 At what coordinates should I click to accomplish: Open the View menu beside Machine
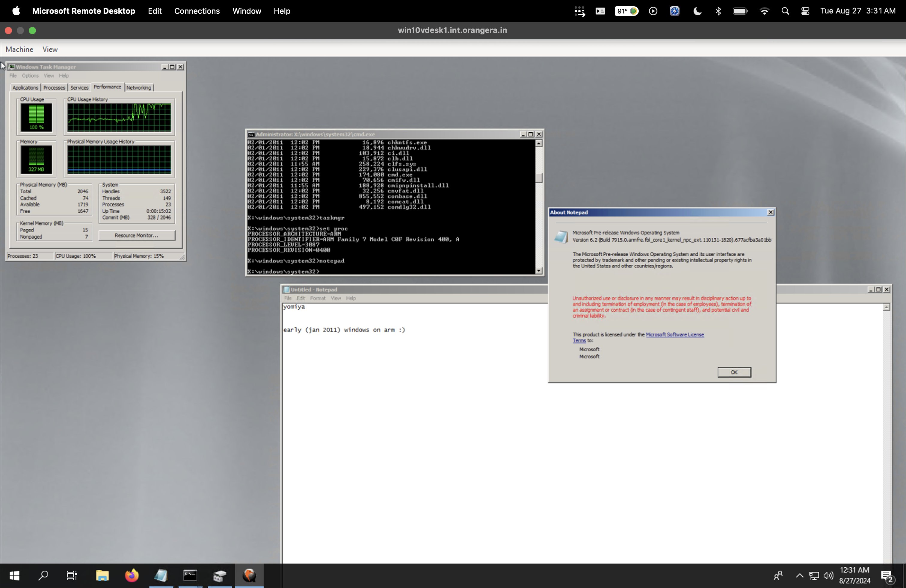click(x=50, y=49)
